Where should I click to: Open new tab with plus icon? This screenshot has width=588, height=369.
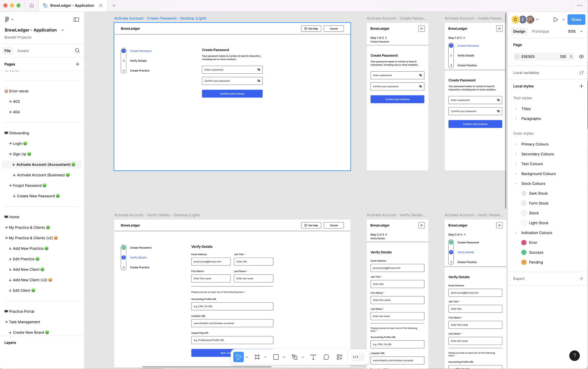114,5
